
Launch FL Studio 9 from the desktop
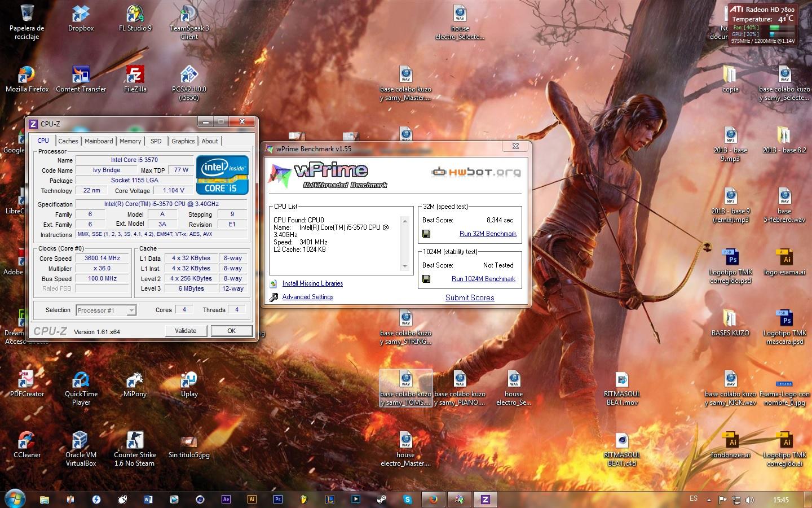coord(135,18)
